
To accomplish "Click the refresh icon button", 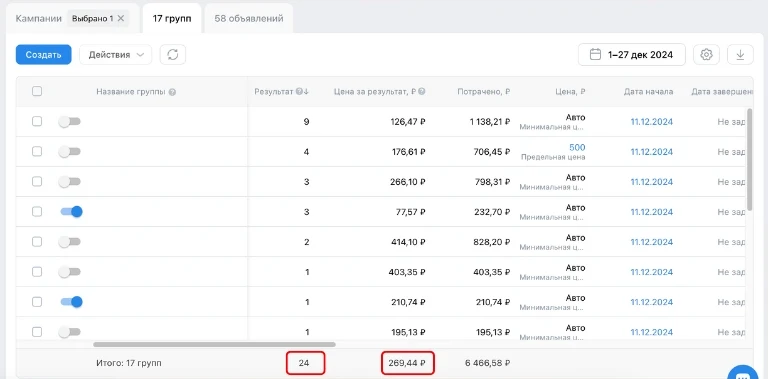I will [x=173, y=55].
